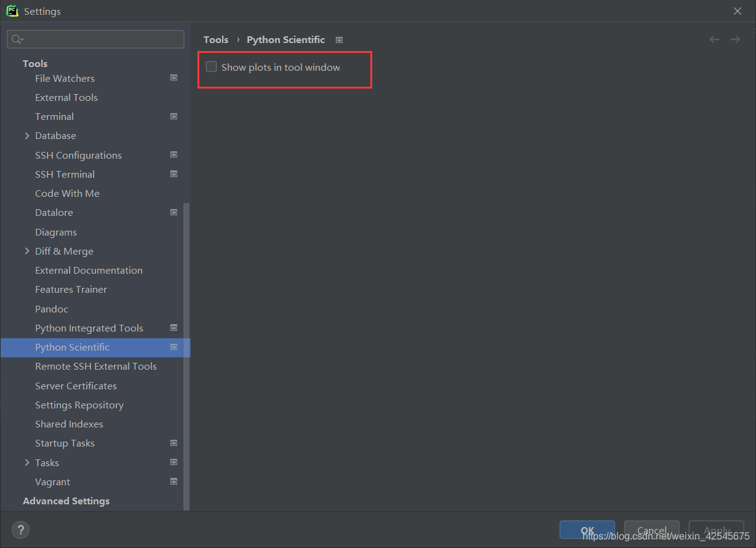The image size is (756, 548).
Task: Expand the Diff & Merge node
Action: pyautogui.click(x=26, y=251)
